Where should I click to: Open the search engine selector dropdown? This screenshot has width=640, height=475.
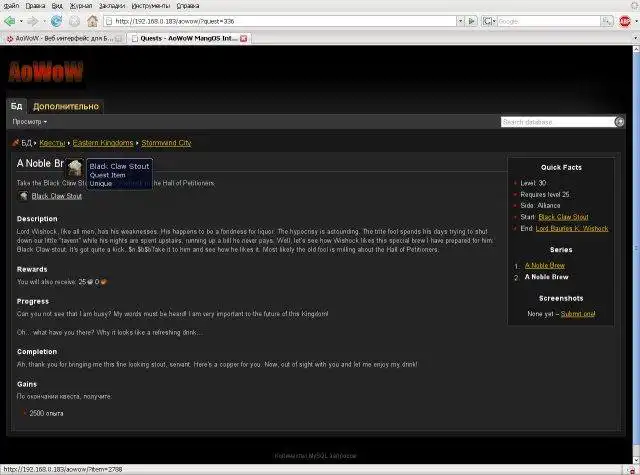tap(489, 21)
